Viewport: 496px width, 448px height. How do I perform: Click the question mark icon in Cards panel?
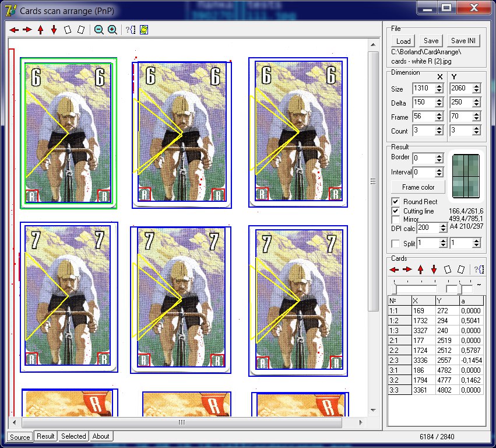coord(479,269)
